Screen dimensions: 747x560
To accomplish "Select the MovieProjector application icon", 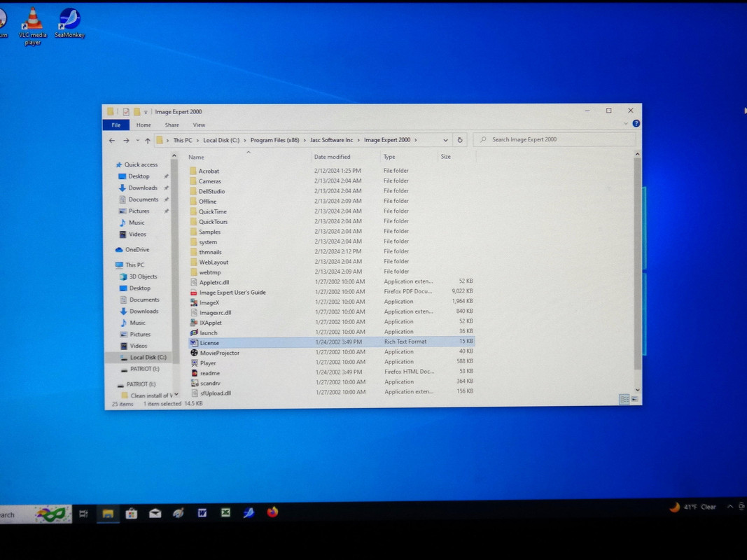I will [194, 353].
